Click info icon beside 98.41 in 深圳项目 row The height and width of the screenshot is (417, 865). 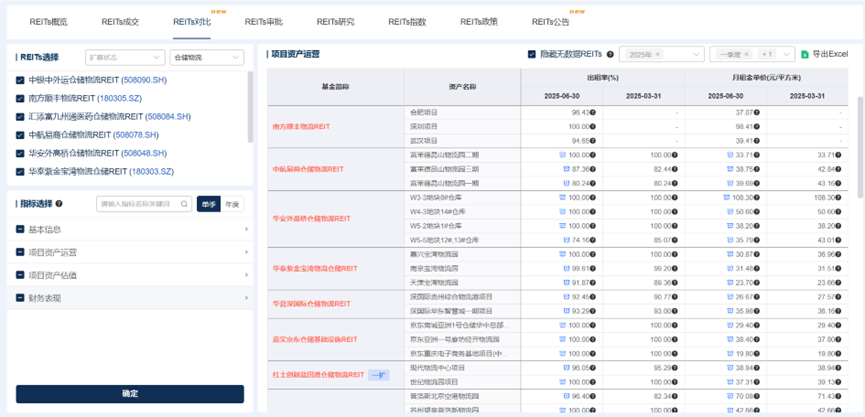coord(757,126)
